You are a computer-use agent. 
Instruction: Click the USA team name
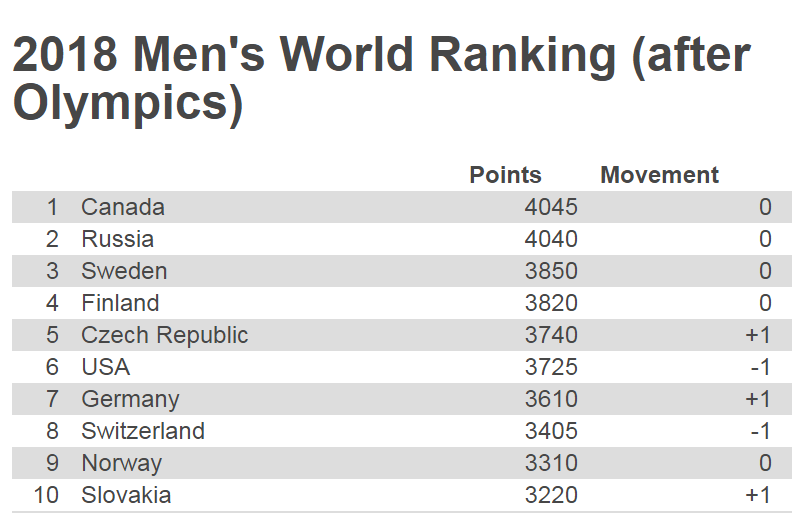tap(106, 367)
